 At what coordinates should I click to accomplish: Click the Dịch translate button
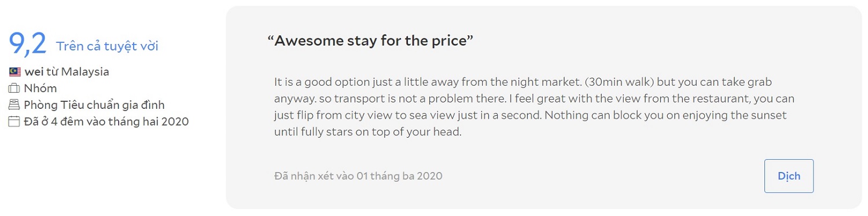789,176
